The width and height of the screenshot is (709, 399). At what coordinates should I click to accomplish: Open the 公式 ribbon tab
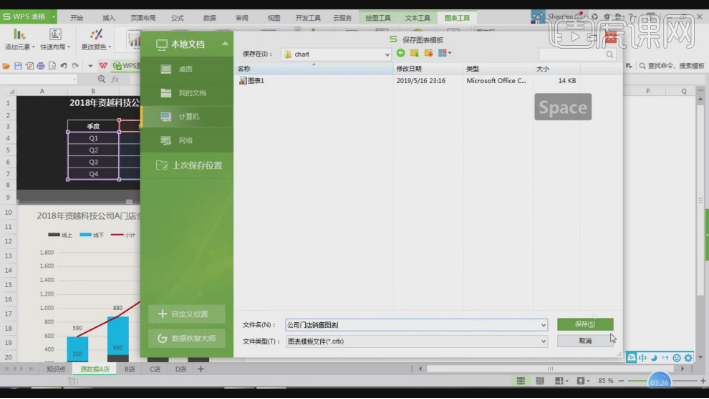(177, 18)
